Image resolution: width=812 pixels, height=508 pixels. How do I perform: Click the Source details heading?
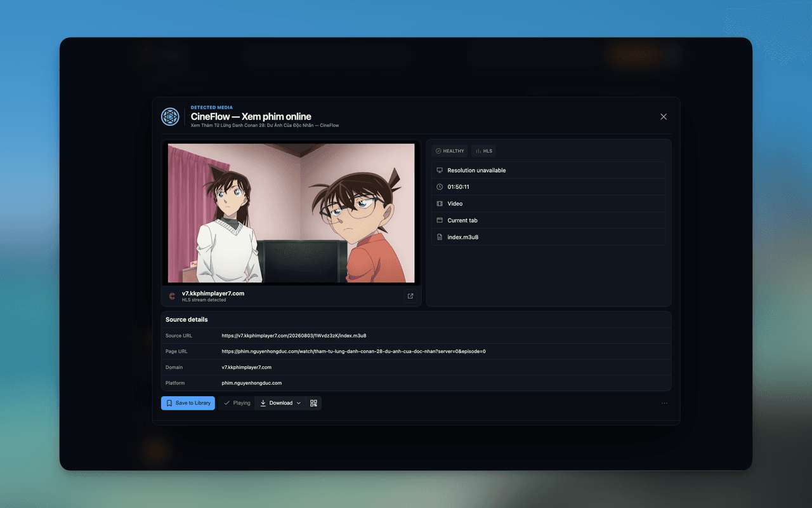click(187, 319)
